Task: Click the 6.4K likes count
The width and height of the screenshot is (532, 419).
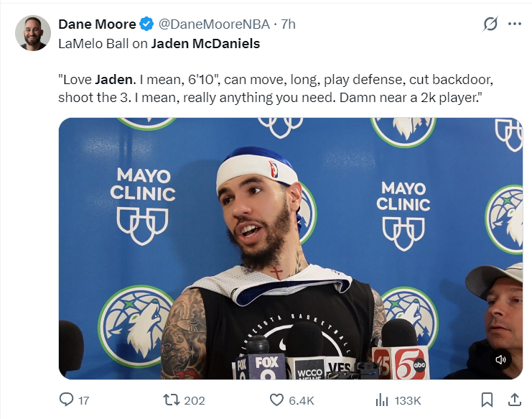Action: click(302, 400)
